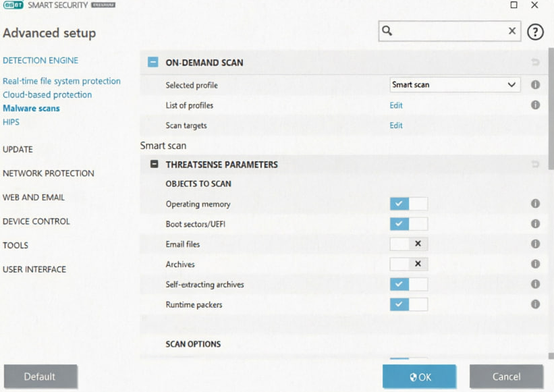Enable Archives scanning
Screen dimensions: 554x392
point(409,264)
